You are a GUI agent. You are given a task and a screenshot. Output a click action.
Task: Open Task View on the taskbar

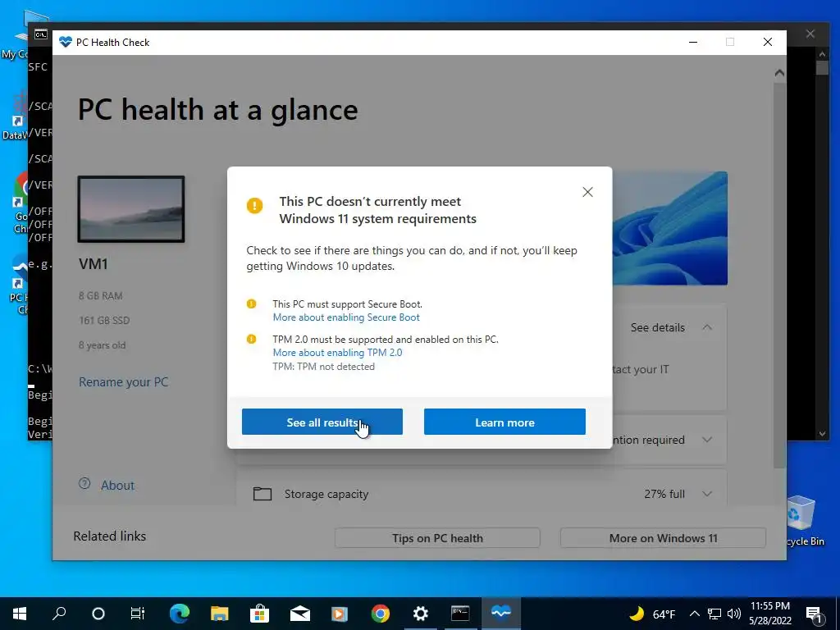click(x=138, y=614)
